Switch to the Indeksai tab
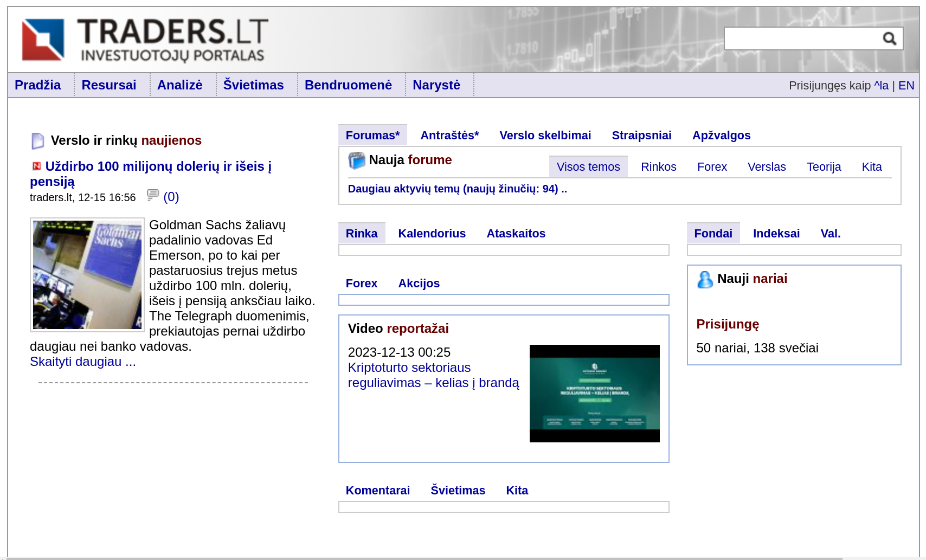Viewport: 926px width, 560px height. (x=776, y=234)
